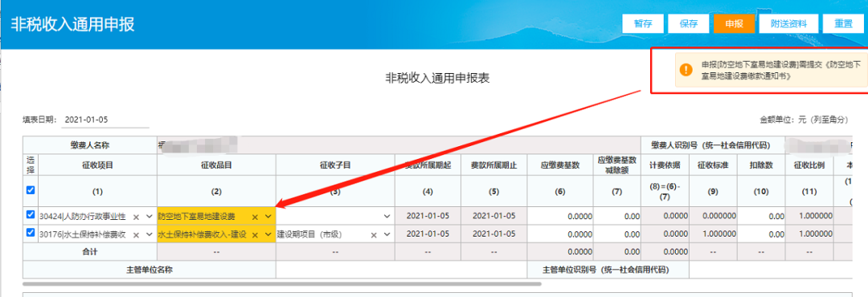Click the 征收品目 column header
The height and width of the screenshot is (297, 868).
click(216, 165)
